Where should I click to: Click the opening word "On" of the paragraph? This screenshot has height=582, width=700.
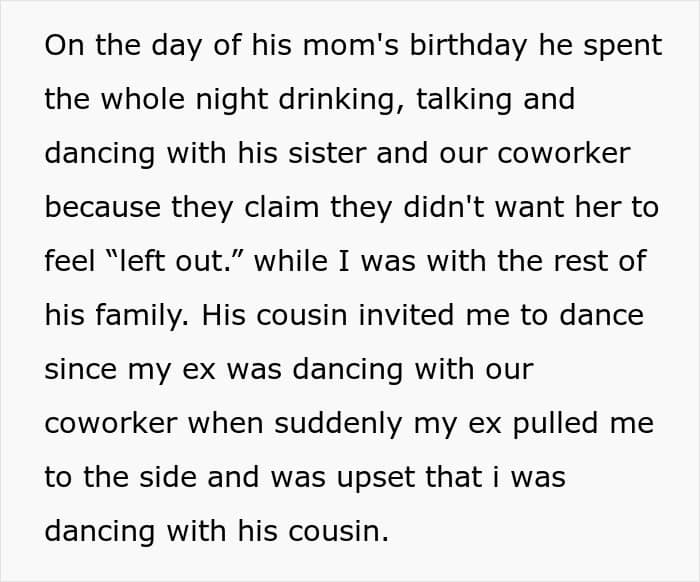(66, 46)
